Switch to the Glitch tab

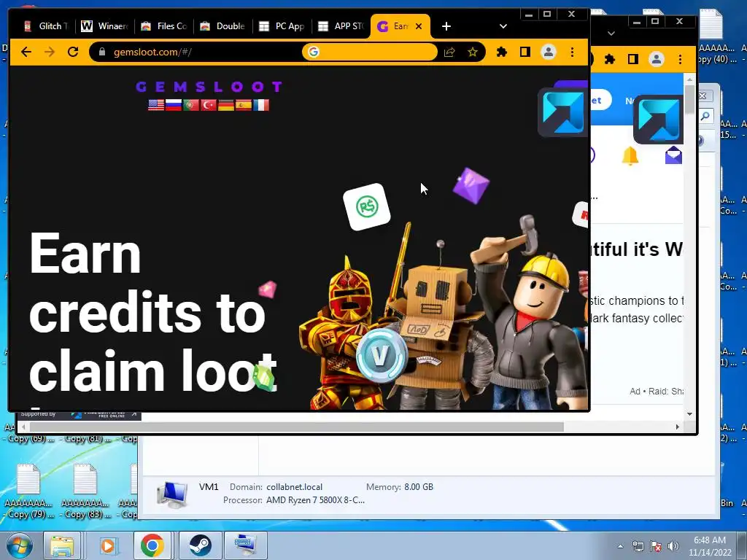coord(46,26)
